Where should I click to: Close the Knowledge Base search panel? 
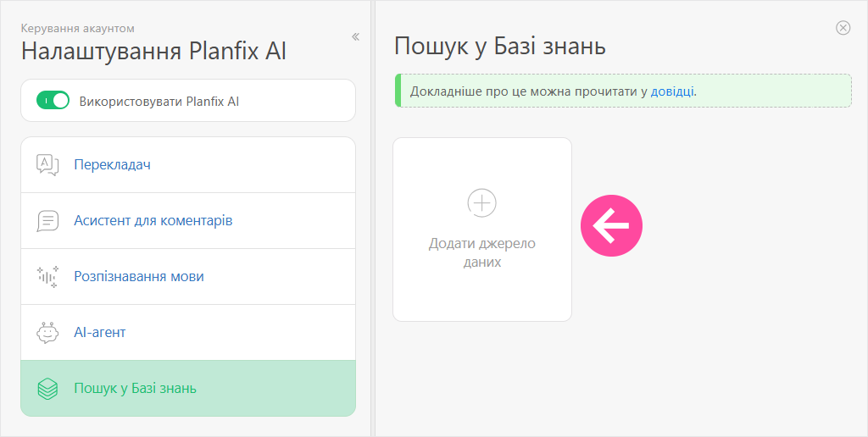843,28
